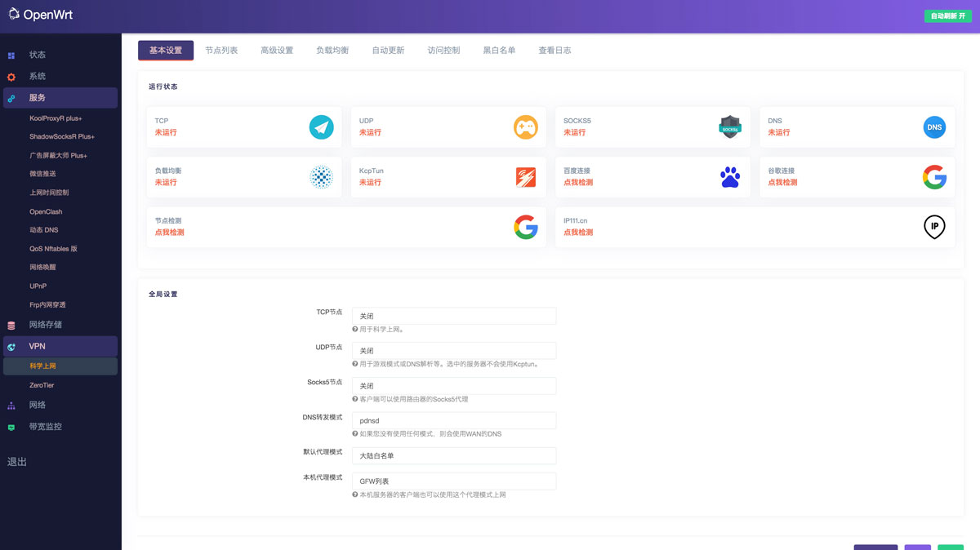The width and height of the screenshot is (980, 550).
Task: Click the KcpTun orange icon
Action: point(525,177)
